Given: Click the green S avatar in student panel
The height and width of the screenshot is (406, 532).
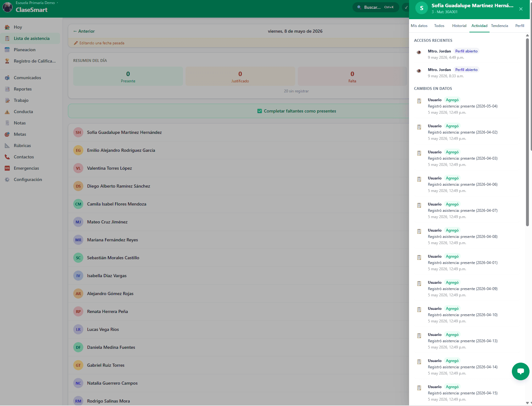Looking at the screenshot, I should tap(422, 8).
